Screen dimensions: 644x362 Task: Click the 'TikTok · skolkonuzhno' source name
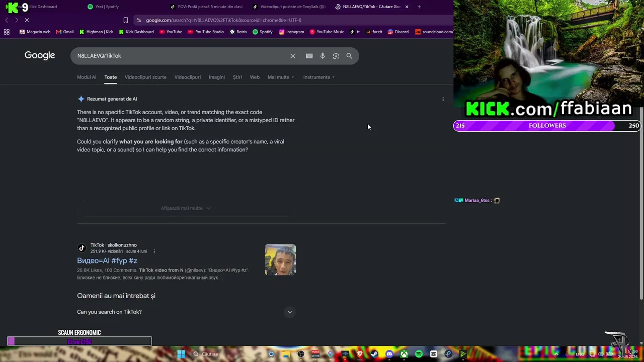114,245
